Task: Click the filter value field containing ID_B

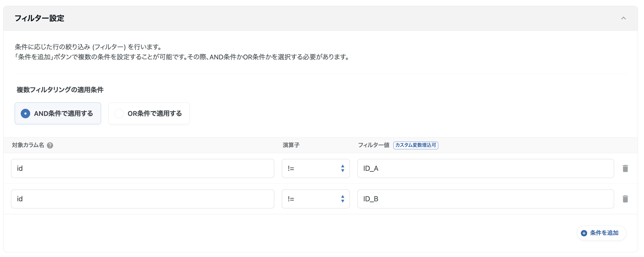Action: point(485,199)
